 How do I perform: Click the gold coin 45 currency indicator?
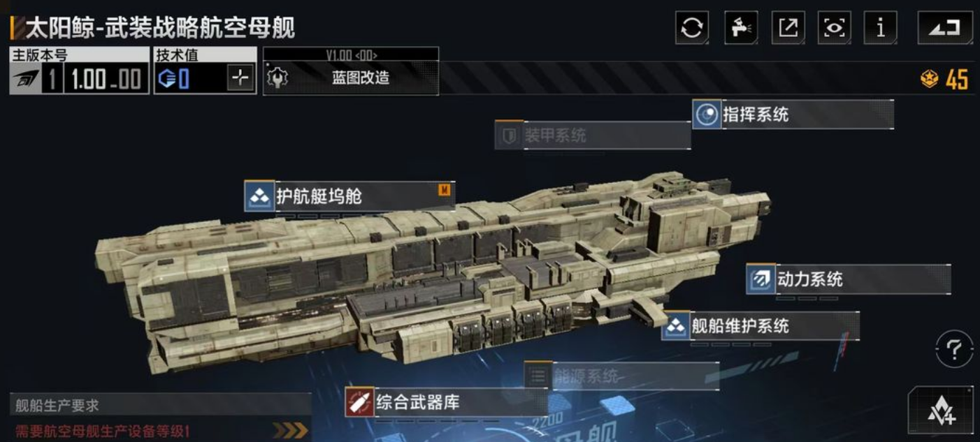point(944,80)
